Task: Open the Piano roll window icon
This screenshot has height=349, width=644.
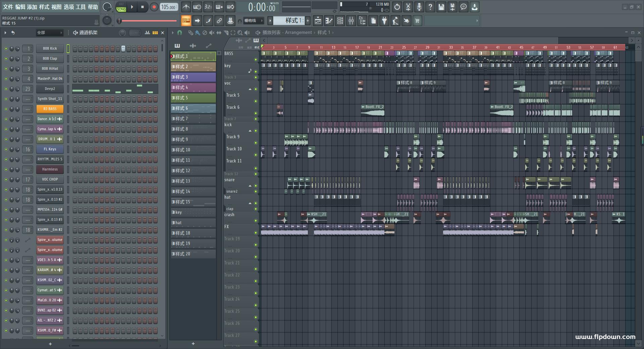Action: (x=329, y=21)
